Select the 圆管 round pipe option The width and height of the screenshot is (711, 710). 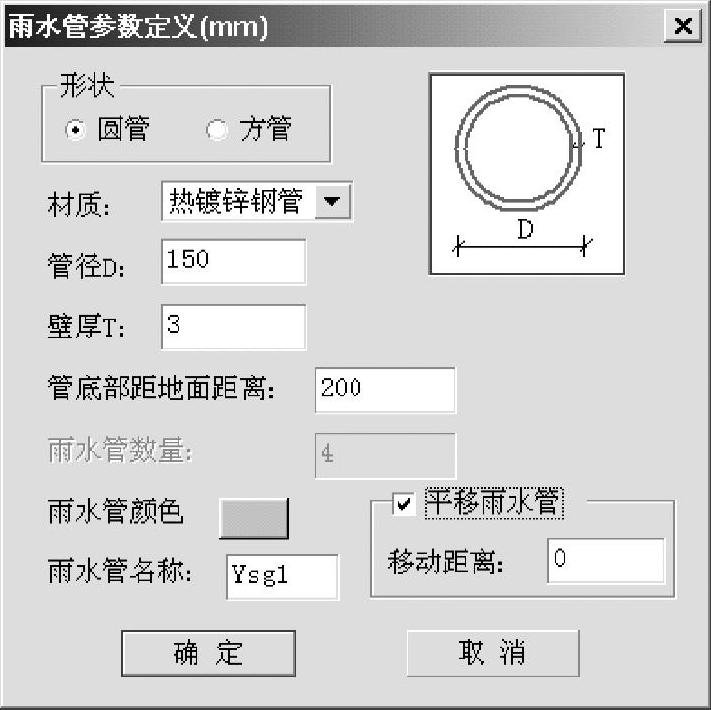point(76,130)
